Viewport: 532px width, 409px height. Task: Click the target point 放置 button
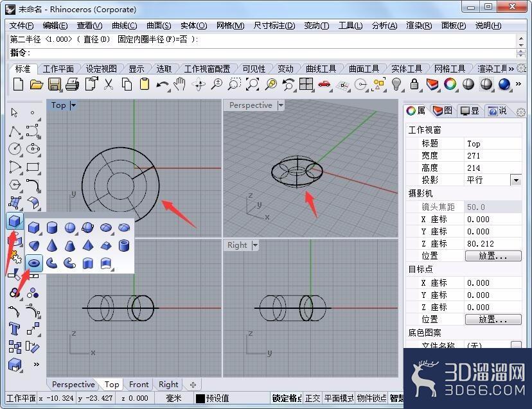493,320
